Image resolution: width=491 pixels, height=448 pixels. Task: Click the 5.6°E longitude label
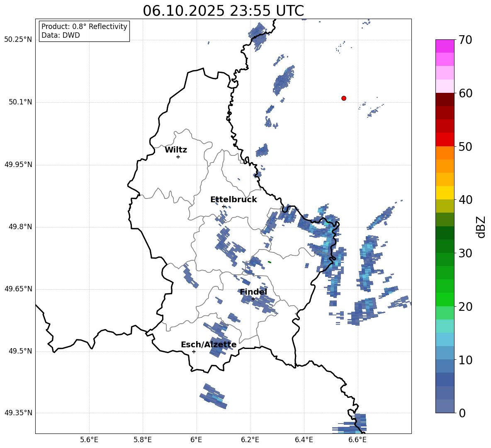click(89, 440)
